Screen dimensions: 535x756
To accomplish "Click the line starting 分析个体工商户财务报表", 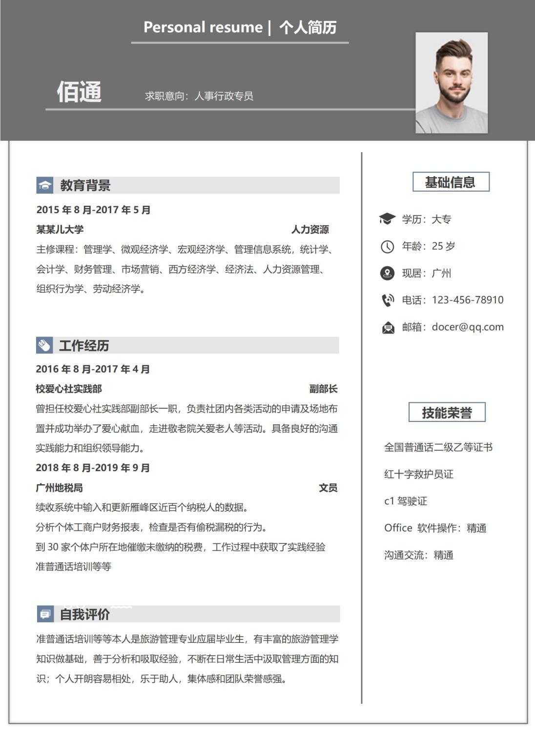I will (x=151, y=527).
